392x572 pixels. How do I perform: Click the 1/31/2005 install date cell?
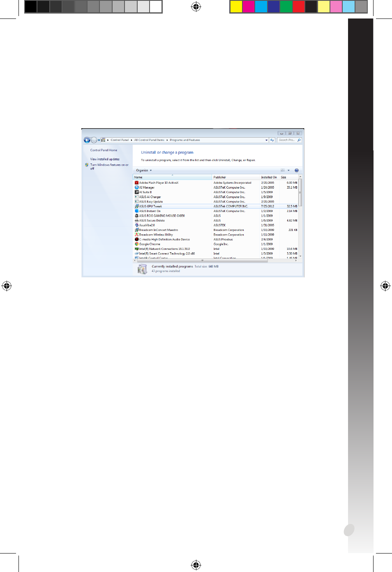pos(267,226)
